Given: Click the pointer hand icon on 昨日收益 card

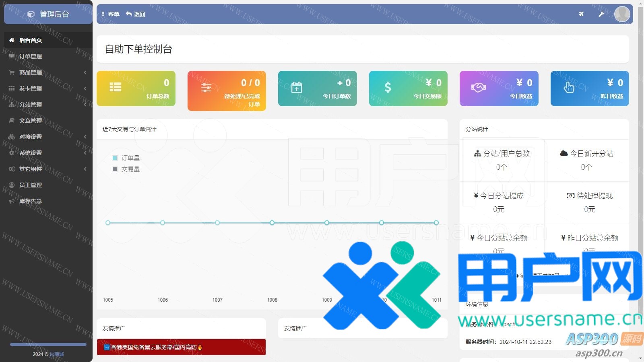Looking at the screenshot, I should (569, 87).
